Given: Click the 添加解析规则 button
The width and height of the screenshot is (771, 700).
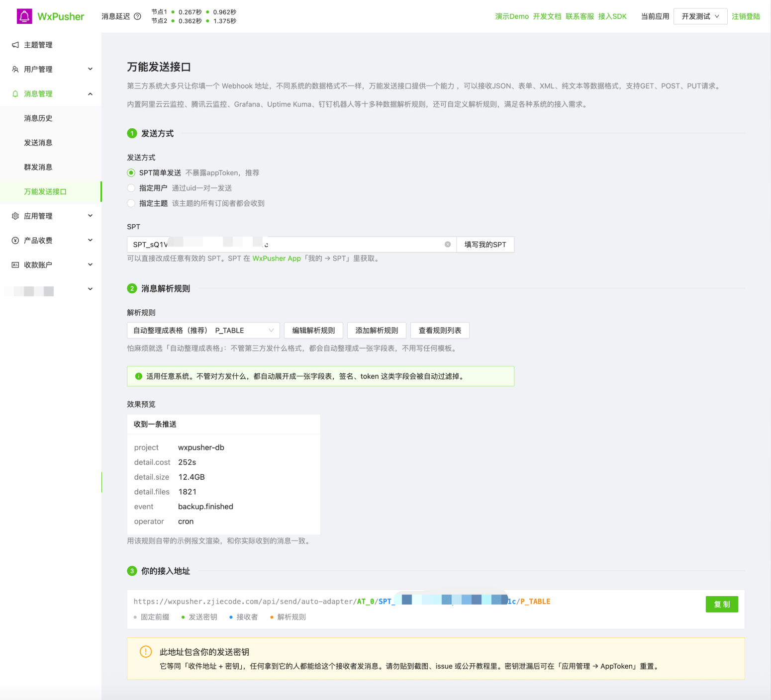Looking at the screenshot, I should [x=377, y=331].
